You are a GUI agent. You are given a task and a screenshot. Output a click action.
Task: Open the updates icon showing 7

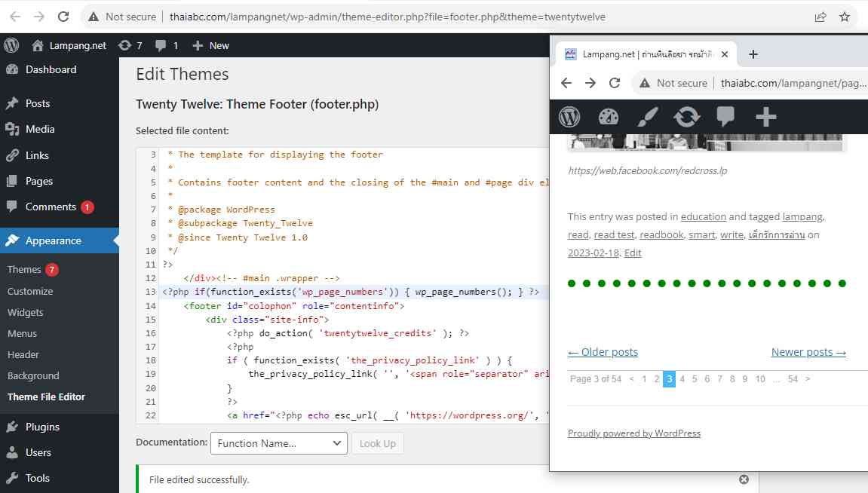click(130, 45)
